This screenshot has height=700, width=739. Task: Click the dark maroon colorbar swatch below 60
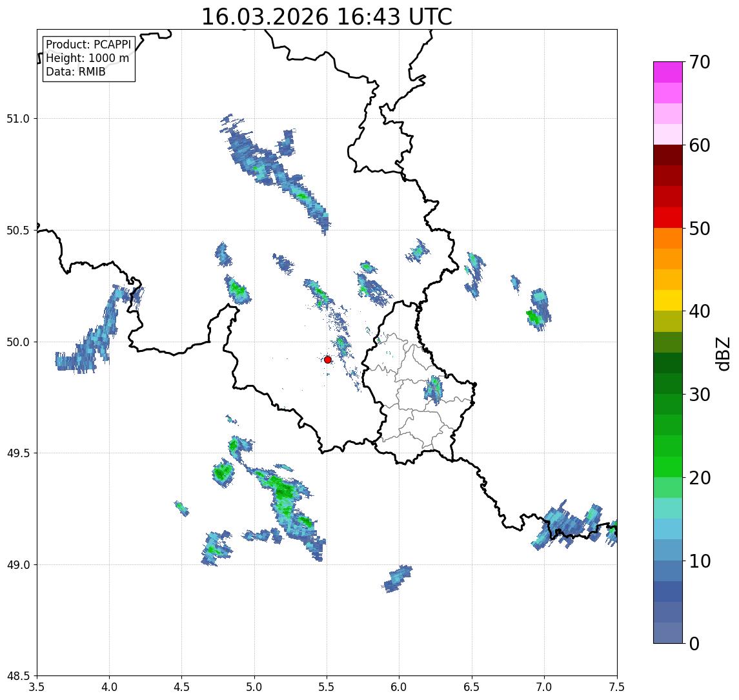(668, 155)
